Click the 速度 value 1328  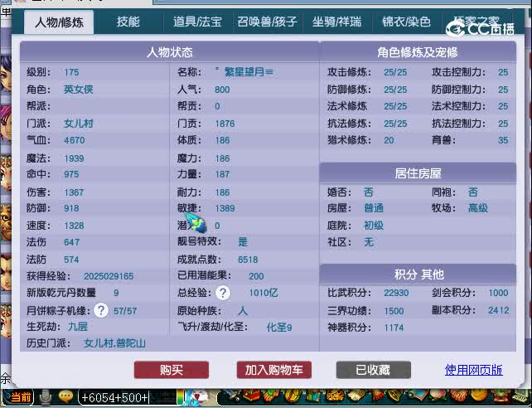(74, 226)
